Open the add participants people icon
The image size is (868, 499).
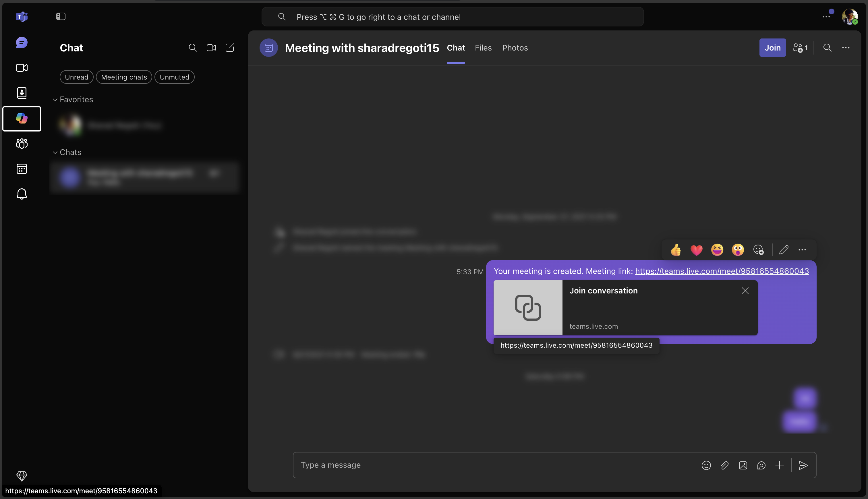tap(800, 48)
